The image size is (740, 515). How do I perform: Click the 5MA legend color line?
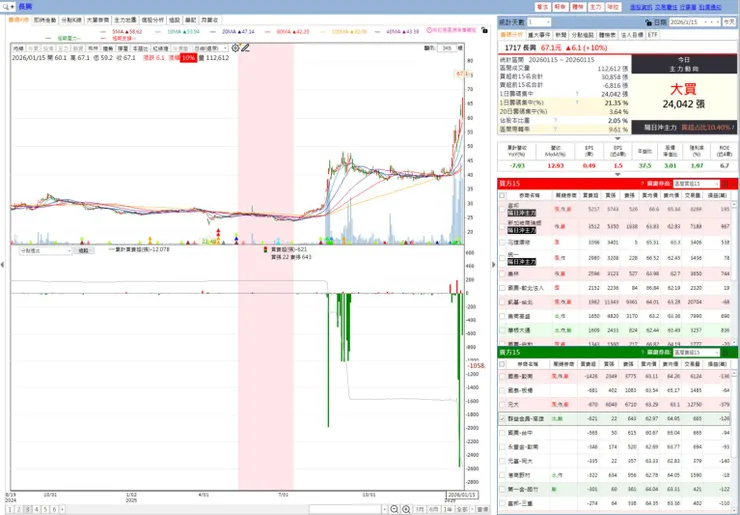105,32
